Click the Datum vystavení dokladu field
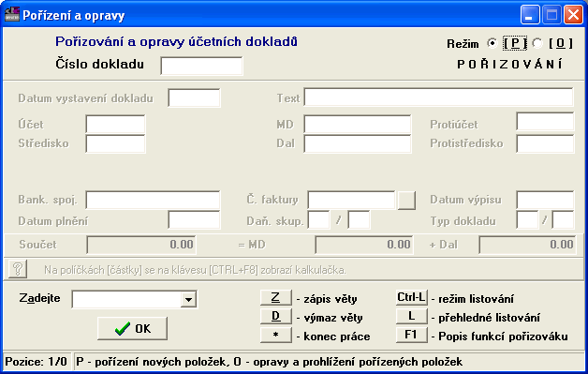The width and height of the screenshot is (588, 374). (194, 97)
